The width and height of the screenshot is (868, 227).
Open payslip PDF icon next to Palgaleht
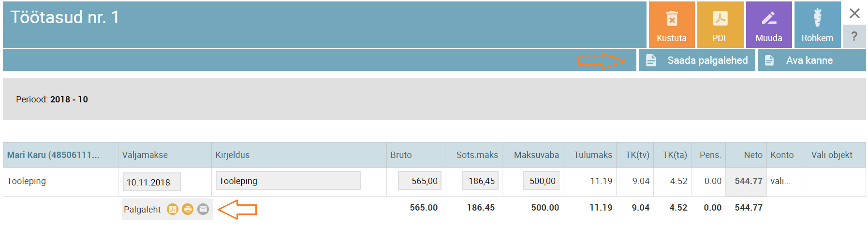173,209
